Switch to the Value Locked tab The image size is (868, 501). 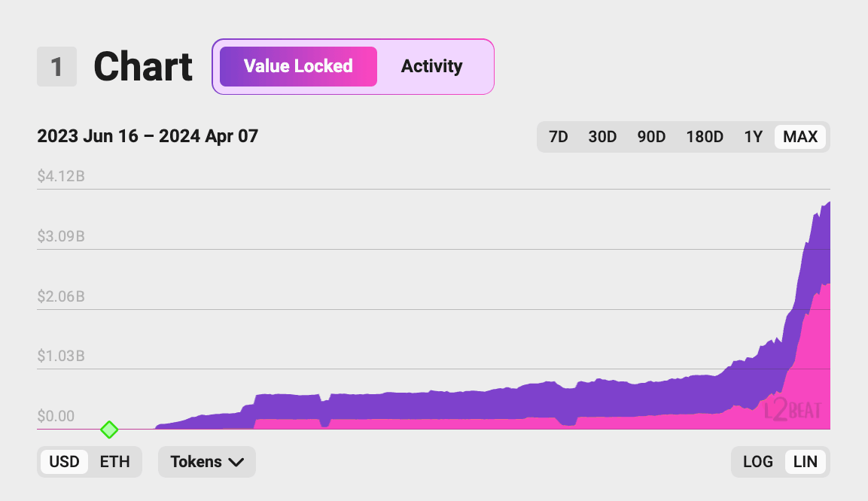tap(298, 66)
